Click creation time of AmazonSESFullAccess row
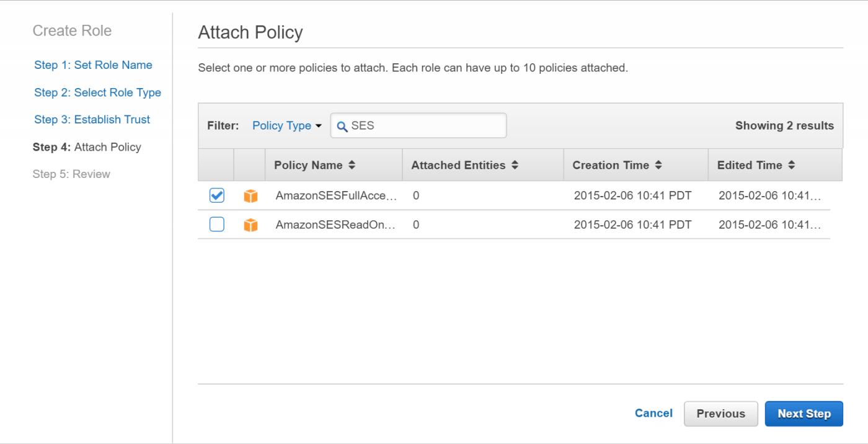The image size is (868, 444). coord(632,196)
